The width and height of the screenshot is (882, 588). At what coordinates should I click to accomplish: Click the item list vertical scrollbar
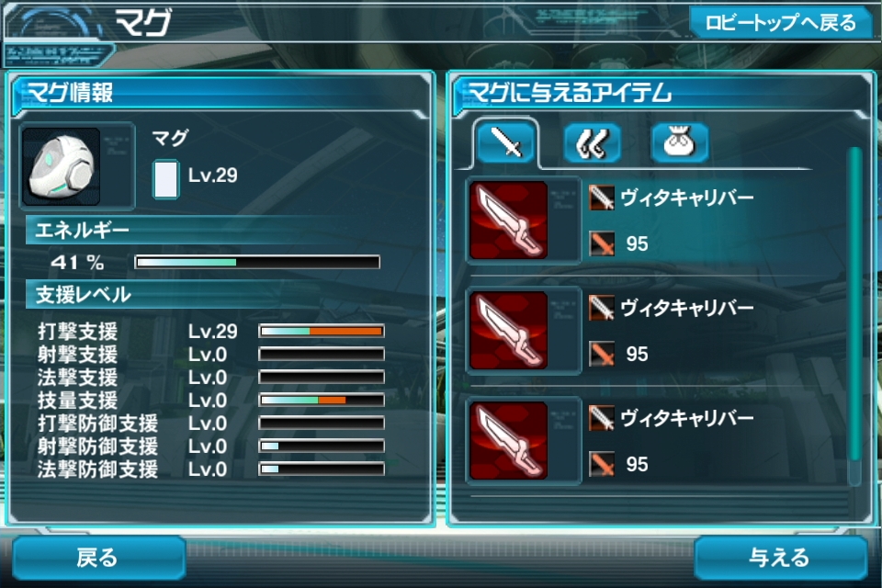[x=854, y=315]
